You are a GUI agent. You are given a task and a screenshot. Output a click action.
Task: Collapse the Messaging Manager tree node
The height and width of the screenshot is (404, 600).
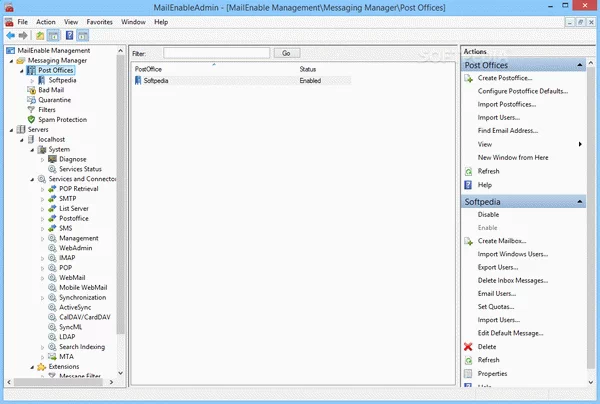click(11, 61)
